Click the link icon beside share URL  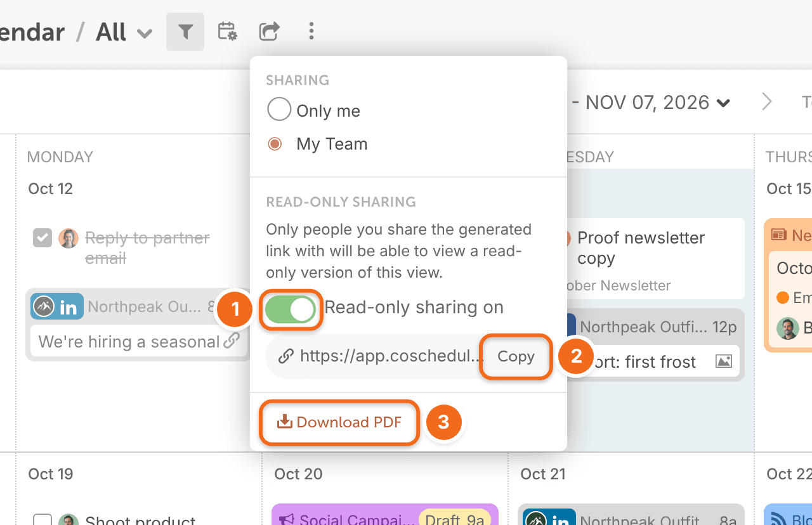(285, 356)
